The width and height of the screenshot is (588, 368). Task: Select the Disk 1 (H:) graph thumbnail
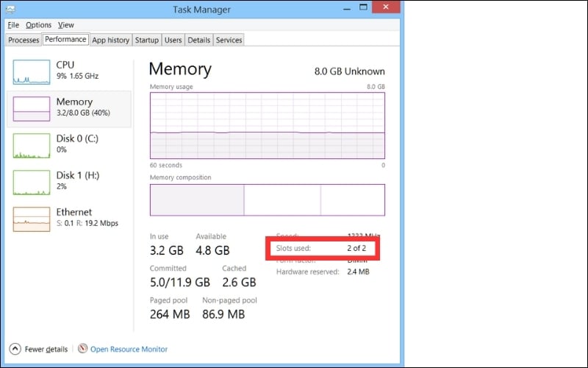point(32,182)
